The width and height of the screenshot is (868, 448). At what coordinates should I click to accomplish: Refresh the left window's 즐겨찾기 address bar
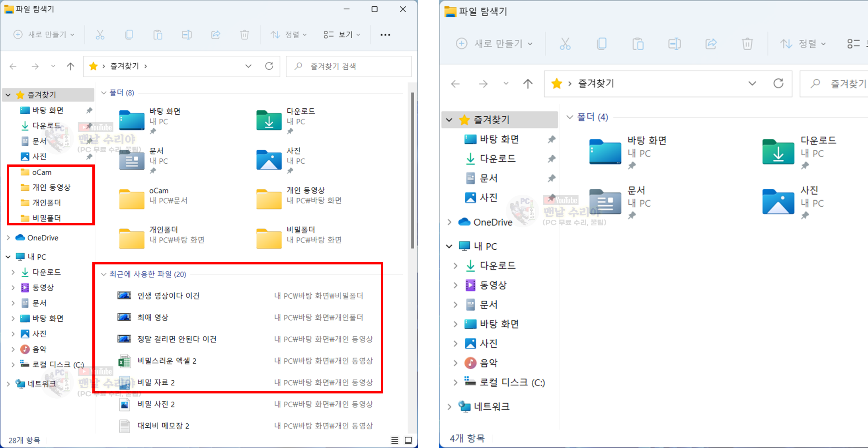tap(269, 66)
